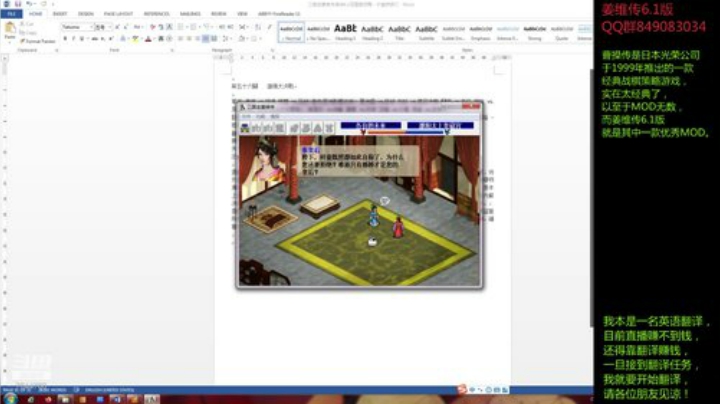The image size is (720, 404).
Task: Click the Underline button
Action: coord(82,39)
